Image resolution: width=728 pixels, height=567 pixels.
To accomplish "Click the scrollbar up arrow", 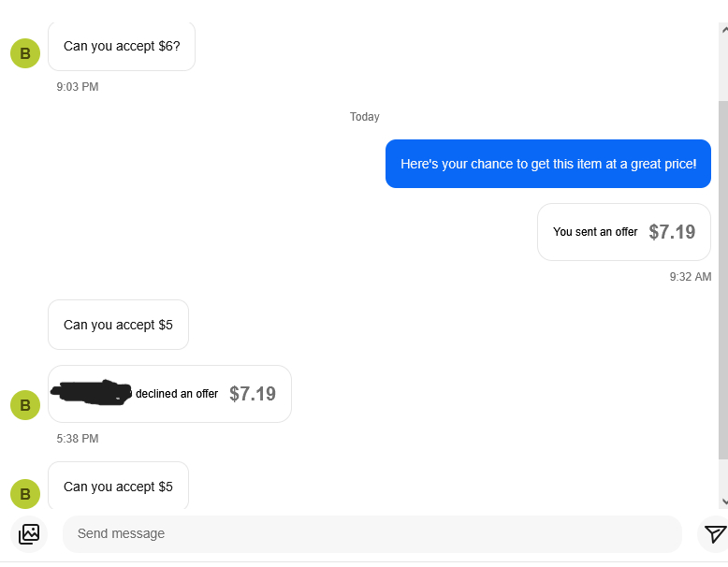I will coord(723,30).
